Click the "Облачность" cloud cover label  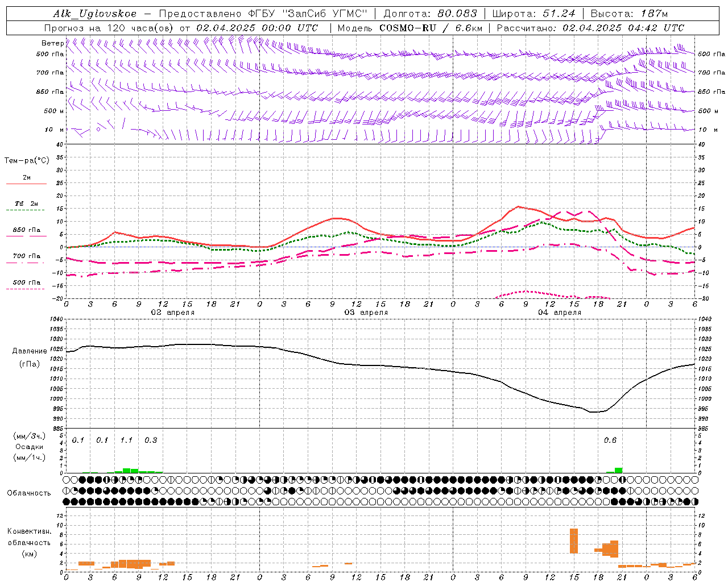click(x=29, y=493)
